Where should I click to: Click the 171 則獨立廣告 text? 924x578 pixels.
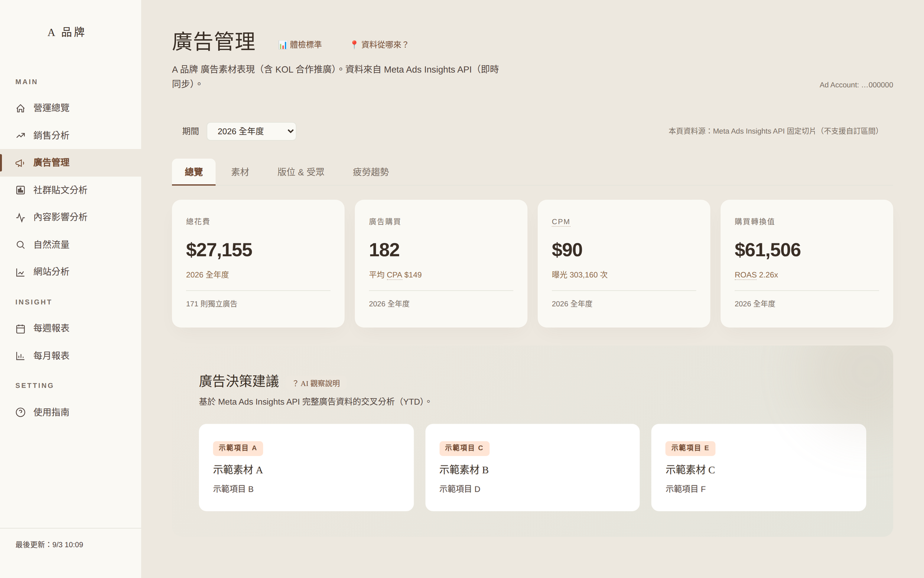212,304
